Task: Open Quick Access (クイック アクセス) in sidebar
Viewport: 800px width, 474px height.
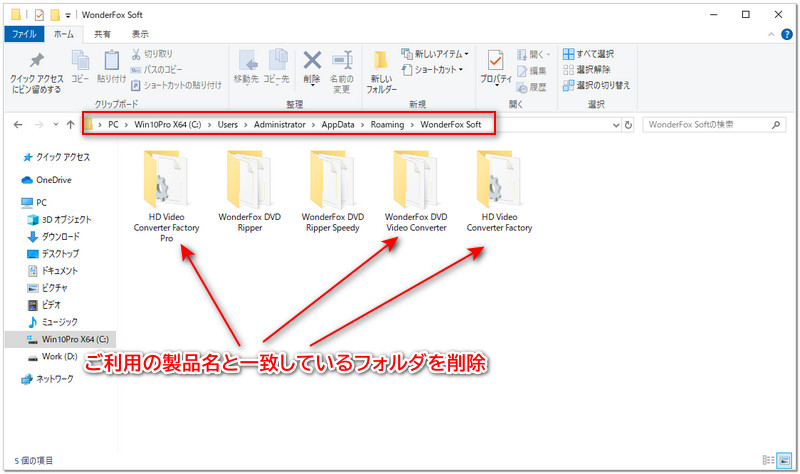Action: [x=57, y=157]
